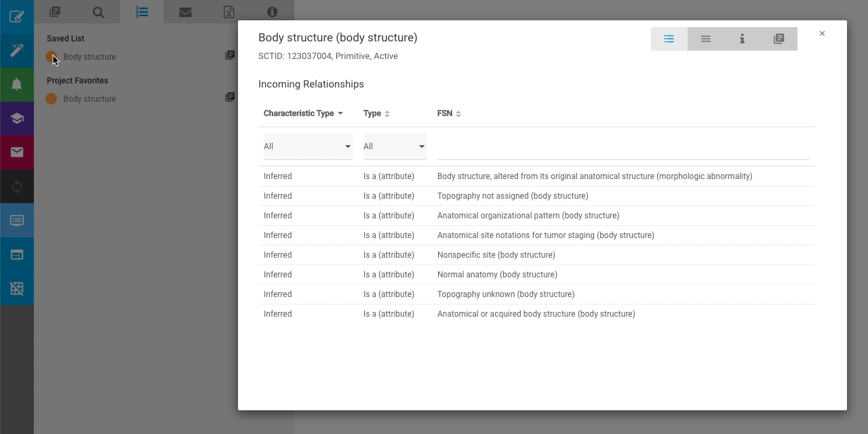This screenshot has width=868, height=434.
Task: Sort by Characteristic Type column
Action: 303,113
